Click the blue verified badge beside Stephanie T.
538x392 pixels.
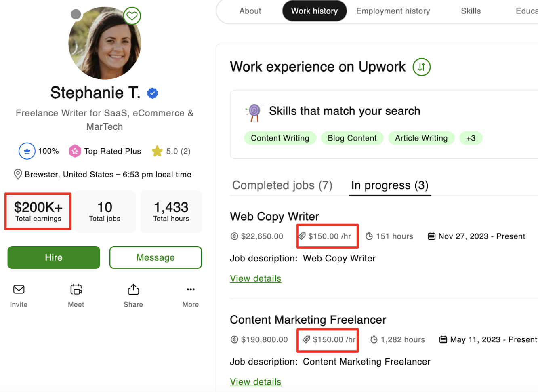(152, 93)
